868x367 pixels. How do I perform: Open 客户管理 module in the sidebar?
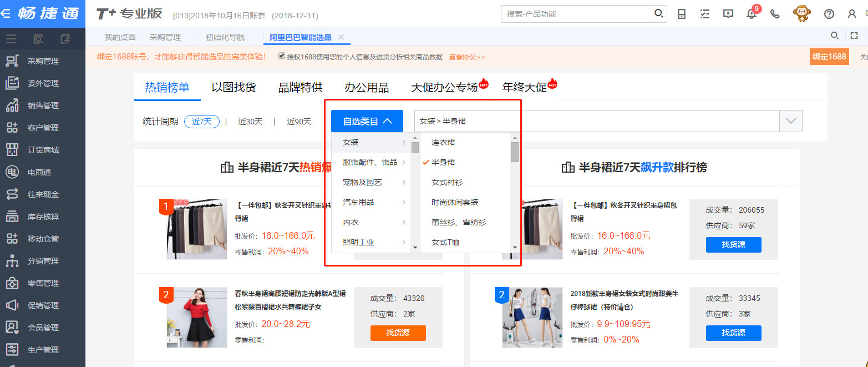[43, 128]
